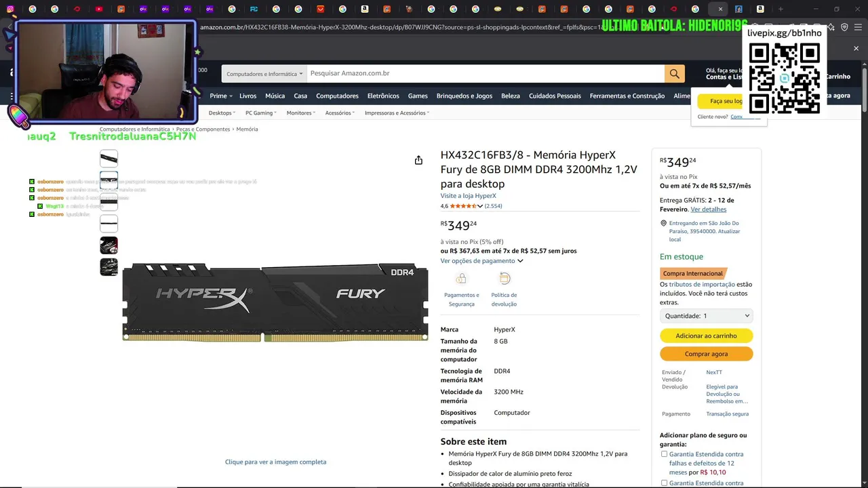Image resolution: width=868 pixels, height=488 pixels.
Task: Open the Acessórios submenu dropdown
Action: pyautogui.click(x=340, y=113)
